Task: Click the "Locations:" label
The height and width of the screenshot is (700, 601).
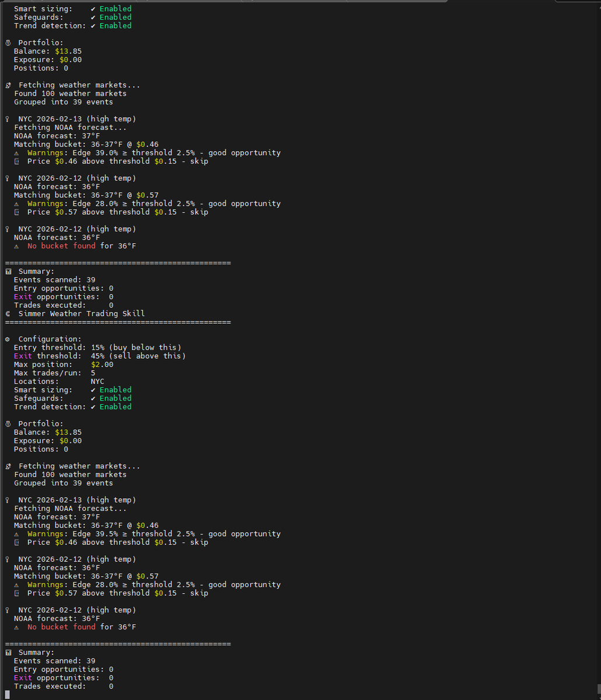Action: [37, 381]
